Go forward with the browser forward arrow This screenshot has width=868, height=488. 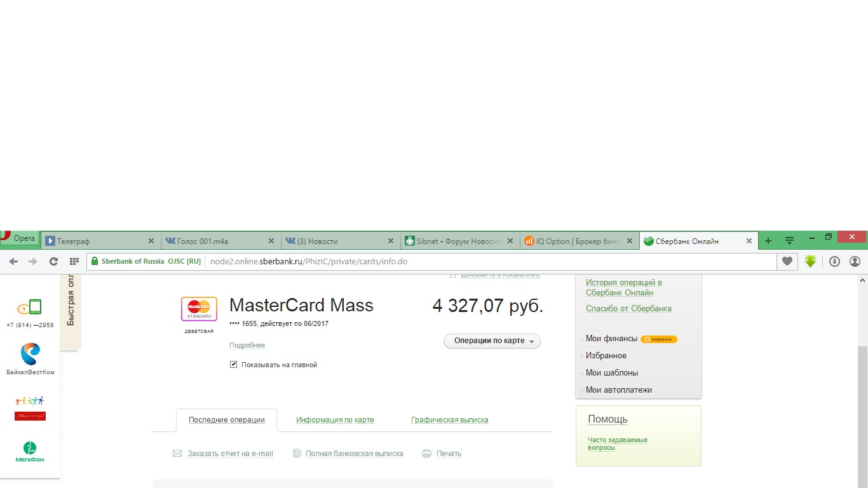pos(33,261)
